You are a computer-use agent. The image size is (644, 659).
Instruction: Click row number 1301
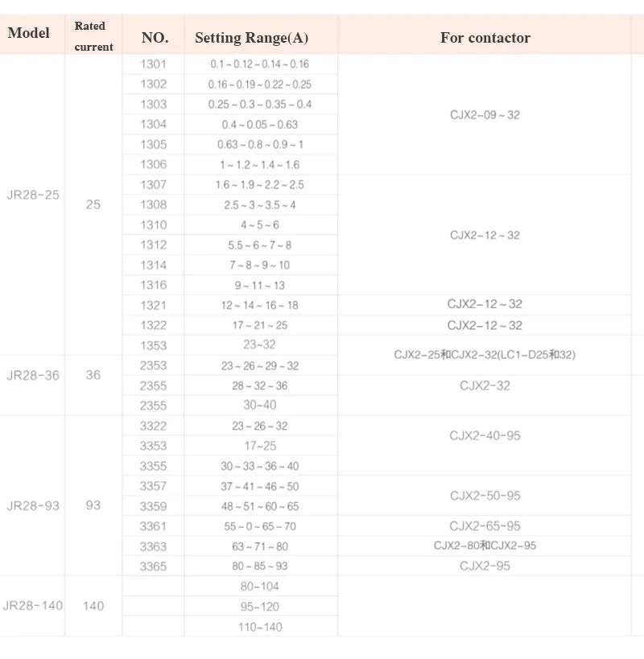[x=154, y=64]
